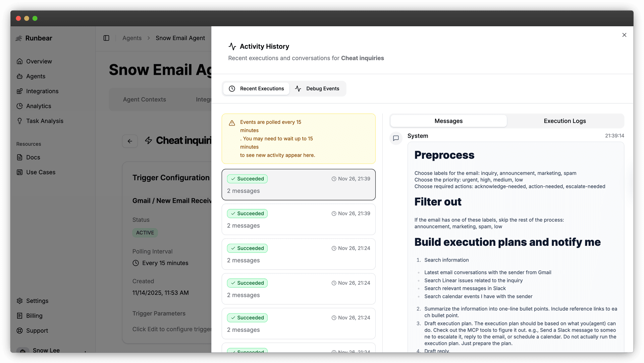Click the Settings gear icon in sidebar
The height and width of the screenshot is (363, 644).
pos(20,301)
